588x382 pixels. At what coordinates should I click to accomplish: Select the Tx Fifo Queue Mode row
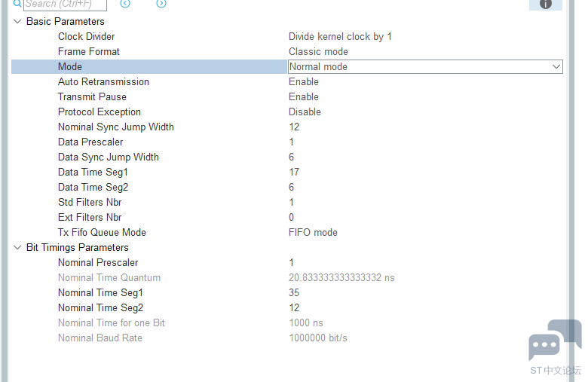287,232
